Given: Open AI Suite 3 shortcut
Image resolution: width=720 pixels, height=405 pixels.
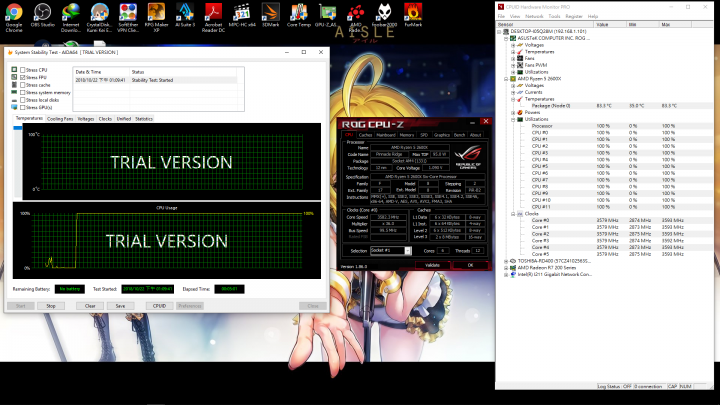Looking at the screenshot, I should (x=185, y=15).
